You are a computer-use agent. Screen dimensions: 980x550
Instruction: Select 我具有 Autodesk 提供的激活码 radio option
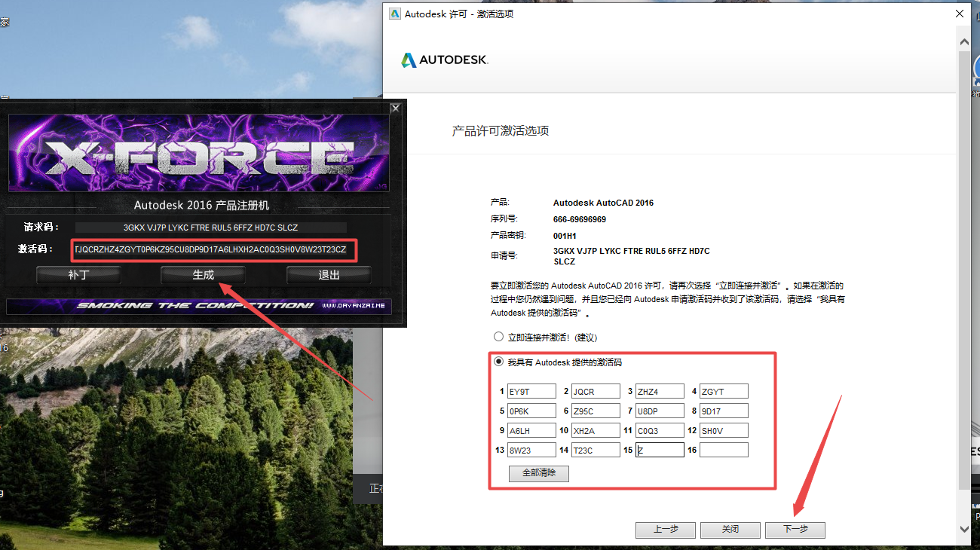(498, 362)
